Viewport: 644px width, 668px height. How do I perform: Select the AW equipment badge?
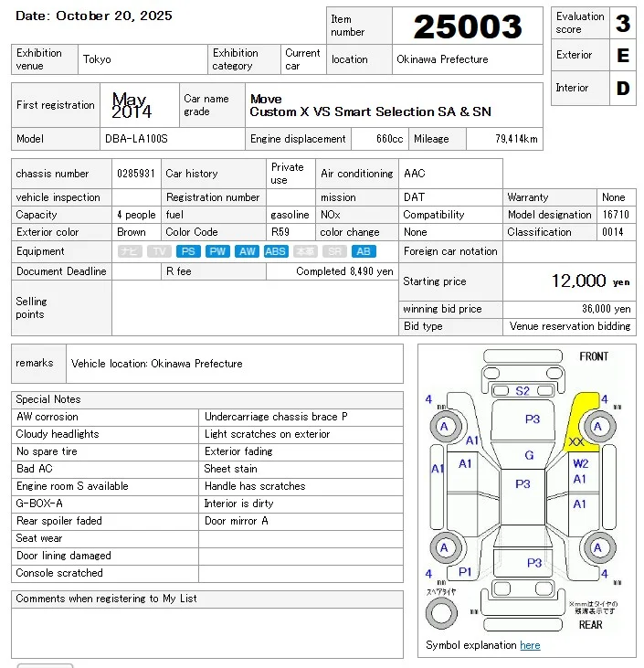(247, 251)
